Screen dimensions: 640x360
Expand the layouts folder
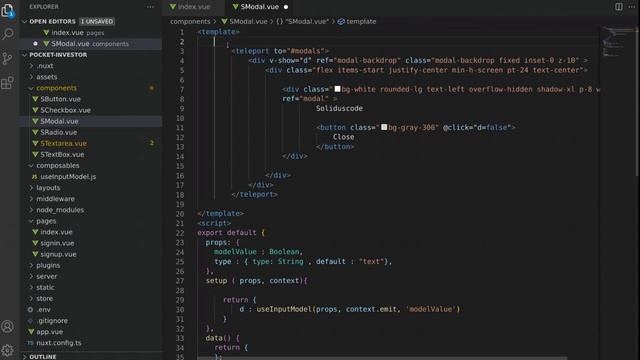pos(48,188)
